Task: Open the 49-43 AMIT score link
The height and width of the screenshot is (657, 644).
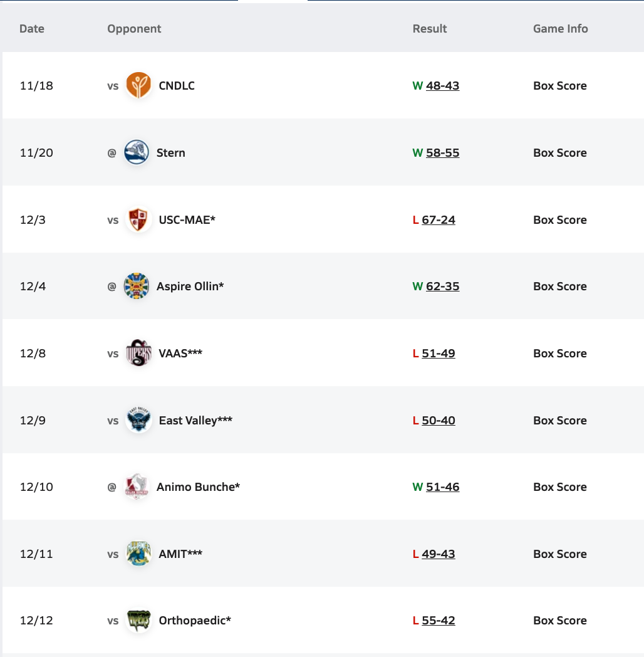Action: click(439, 554)
